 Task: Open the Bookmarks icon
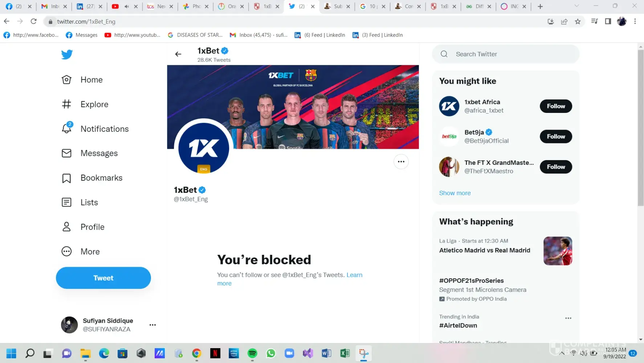(x=66, y=178)
